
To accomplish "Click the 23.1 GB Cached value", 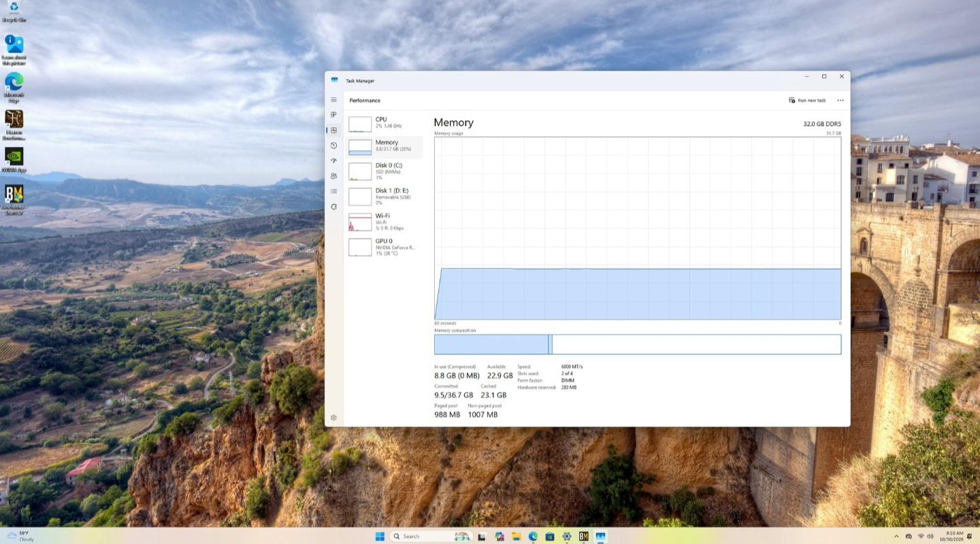I will pyautogui.click(x=493, y=395).
